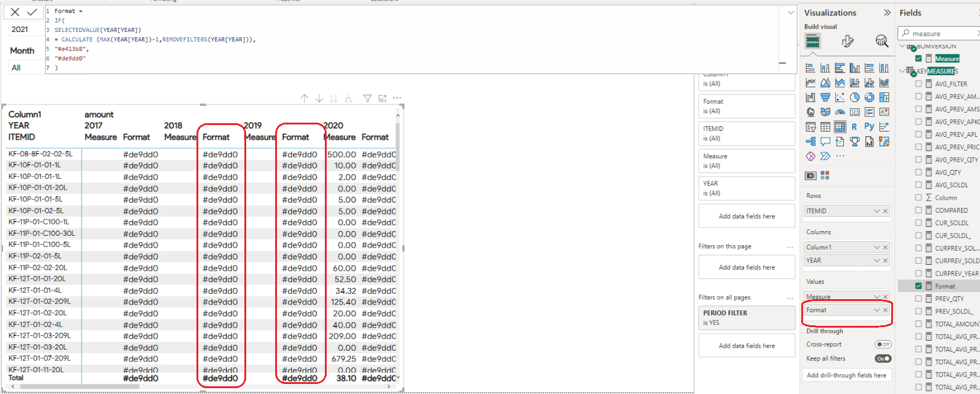Select the clustered column chart visual
Screen dimensions: 980x394
point(855,68)
